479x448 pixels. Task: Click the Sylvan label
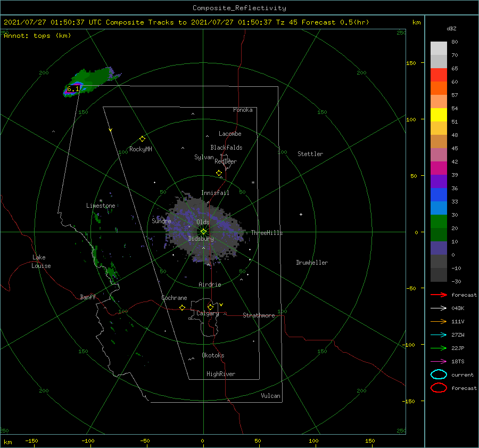[x=204, y=157]
